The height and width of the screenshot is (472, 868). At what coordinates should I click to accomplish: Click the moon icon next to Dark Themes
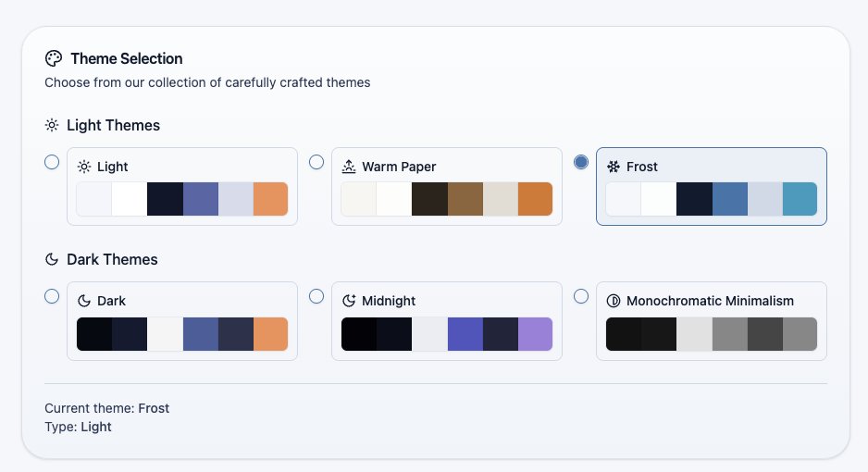pyautogui.click(x=52, y=259)
